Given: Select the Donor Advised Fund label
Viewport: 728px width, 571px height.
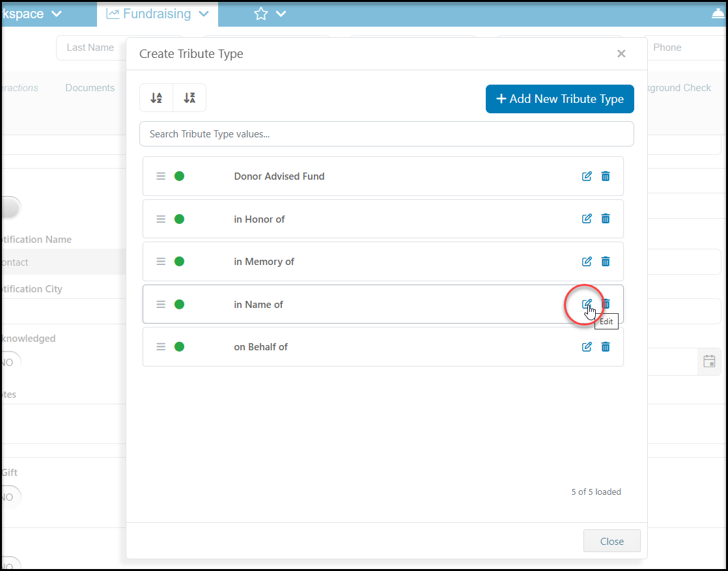Looking at the screenshot, I should [279, 176].
